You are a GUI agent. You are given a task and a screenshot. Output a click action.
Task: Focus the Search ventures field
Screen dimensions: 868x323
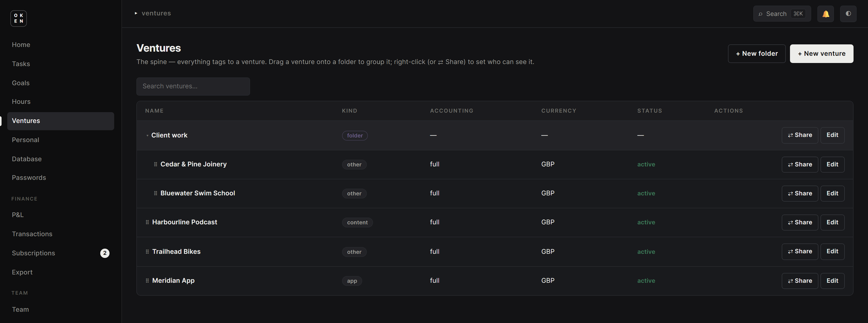(193, 86)
